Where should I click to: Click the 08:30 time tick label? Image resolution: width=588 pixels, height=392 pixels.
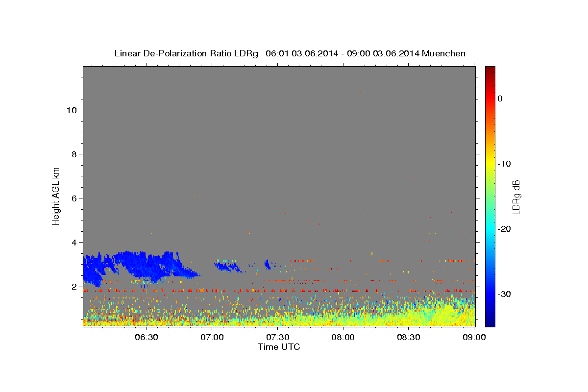409,337
